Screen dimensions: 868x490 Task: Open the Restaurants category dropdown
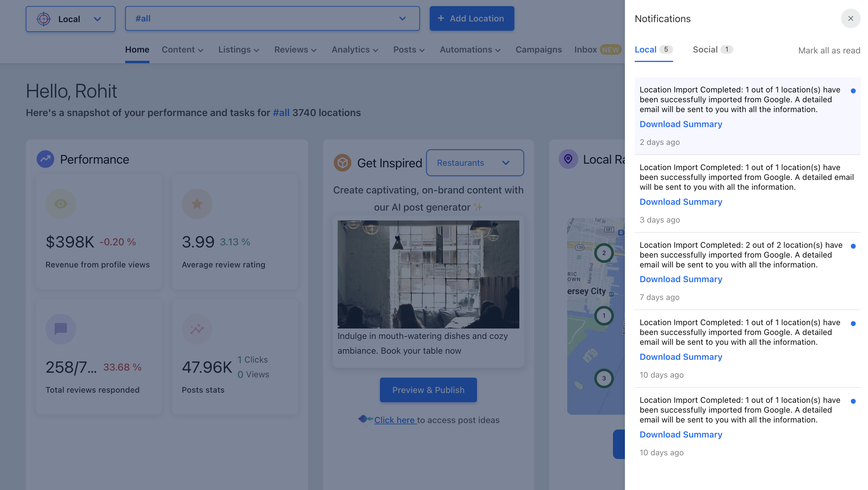[x=475, y=163]
